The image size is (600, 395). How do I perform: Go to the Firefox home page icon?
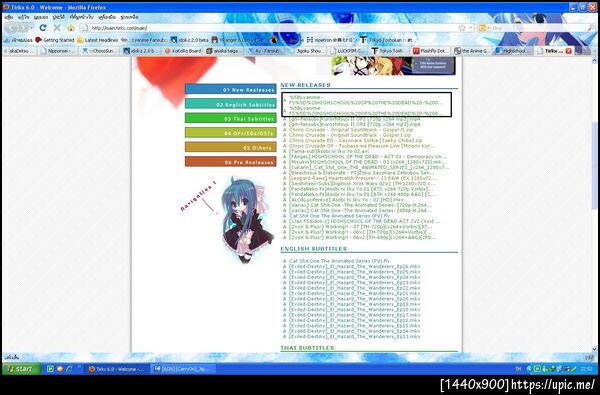click(x=71, y=28)
